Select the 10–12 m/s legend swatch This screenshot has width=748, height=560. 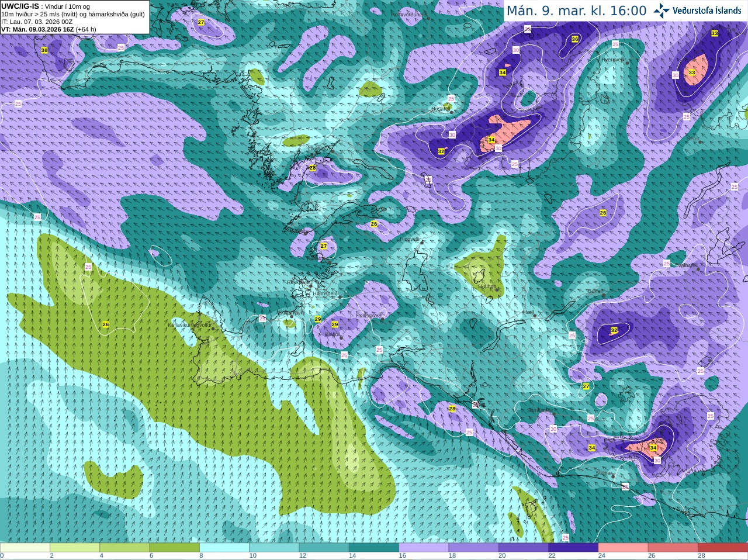click(x=274, y=548)
